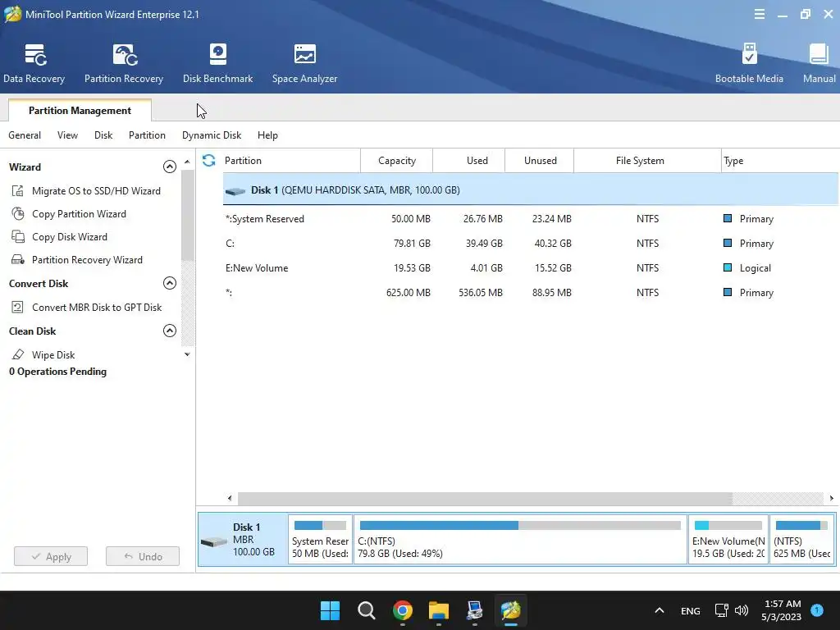Click the '0 Operations Pending' text

tap(58, 372)
